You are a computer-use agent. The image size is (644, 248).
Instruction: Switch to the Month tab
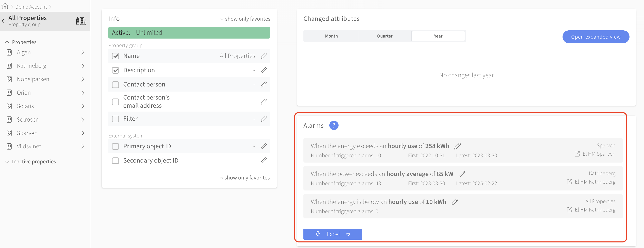(x=331, y=36)
